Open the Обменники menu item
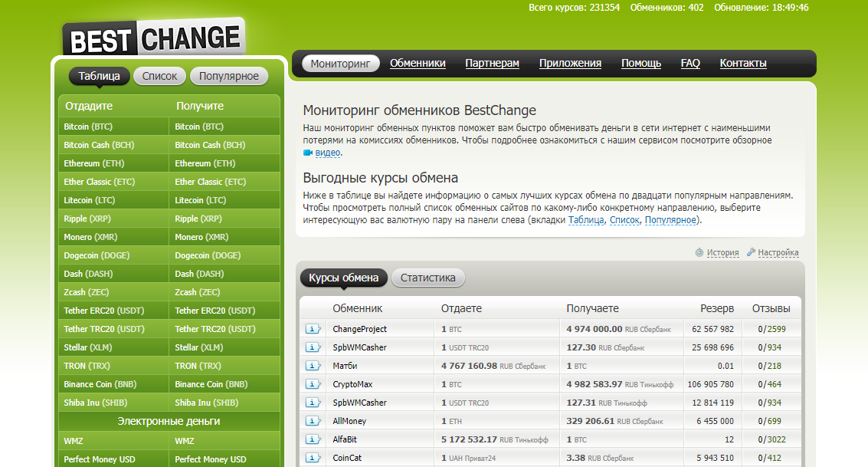Image resolution: width=868 pixels, height=467 pixels. pyautogui.click(x=418, y=63)
